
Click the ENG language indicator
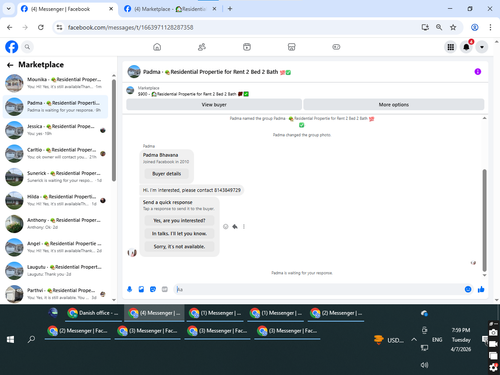coord(437,340)
